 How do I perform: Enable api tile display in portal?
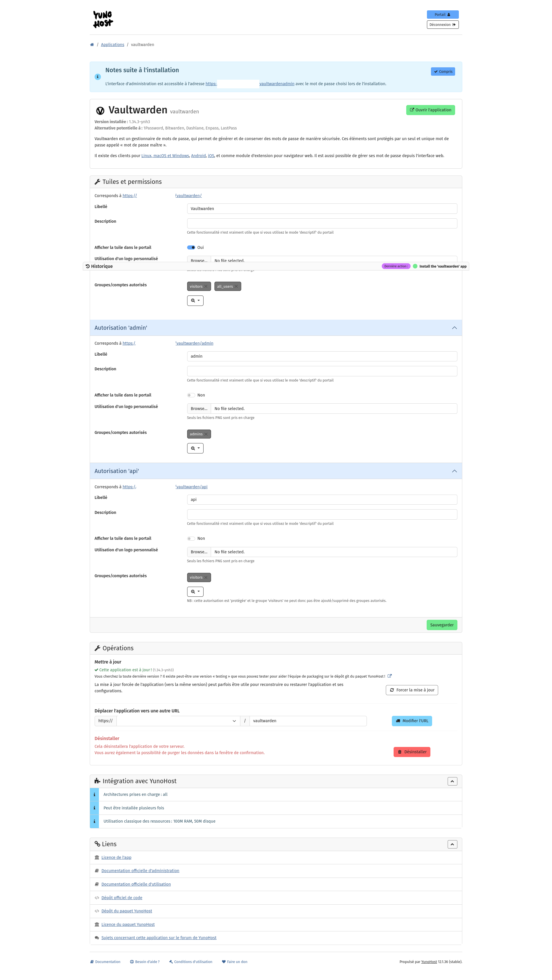(191, 538)
